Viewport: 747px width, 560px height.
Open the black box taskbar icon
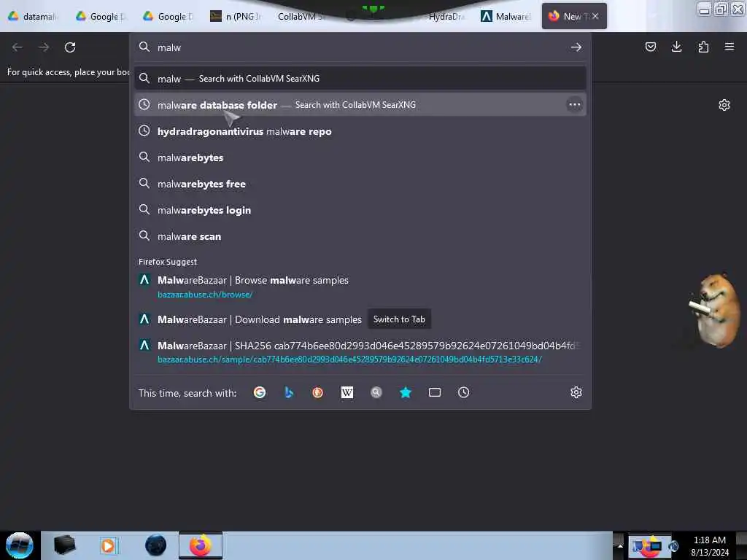point(64,545)
